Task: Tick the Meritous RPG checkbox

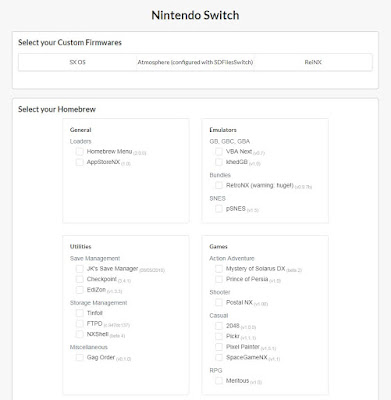Action: pyautogui.click(x=219, y=381)
